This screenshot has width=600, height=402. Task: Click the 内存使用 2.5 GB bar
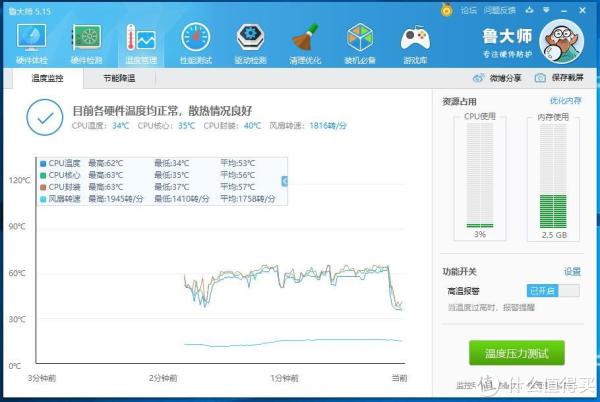553,176
